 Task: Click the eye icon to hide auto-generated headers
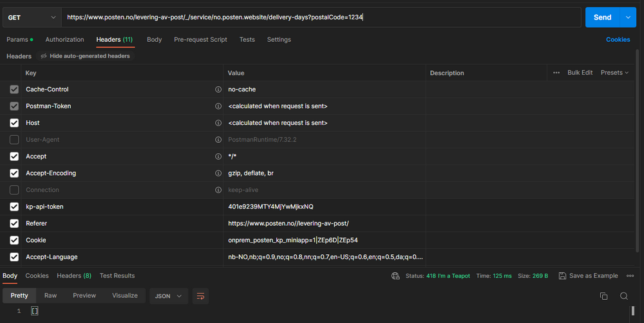[x=44, y=56]
